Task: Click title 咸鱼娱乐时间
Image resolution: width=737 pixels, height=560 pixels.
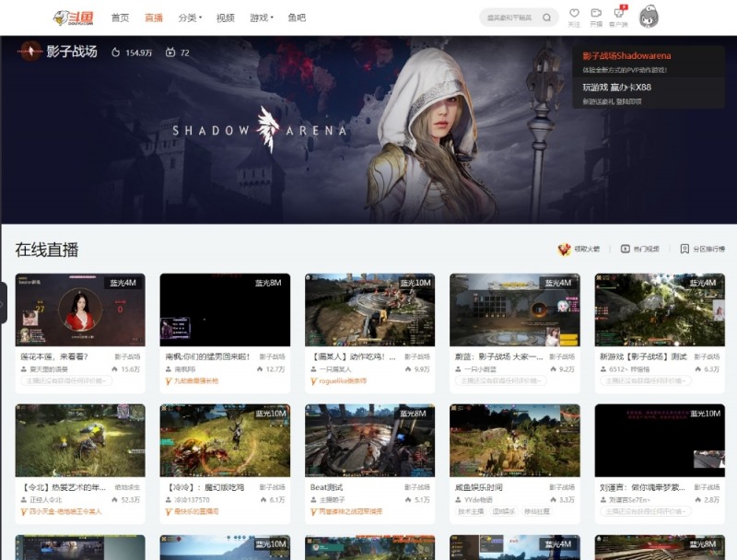Action: coord(478,487)
